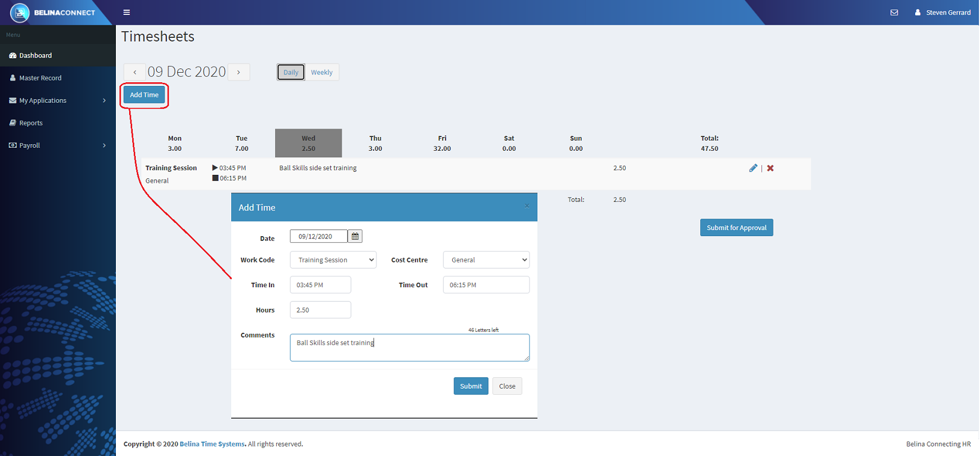
Task: Open Steven Gerrard user menu
Action: 943,12
